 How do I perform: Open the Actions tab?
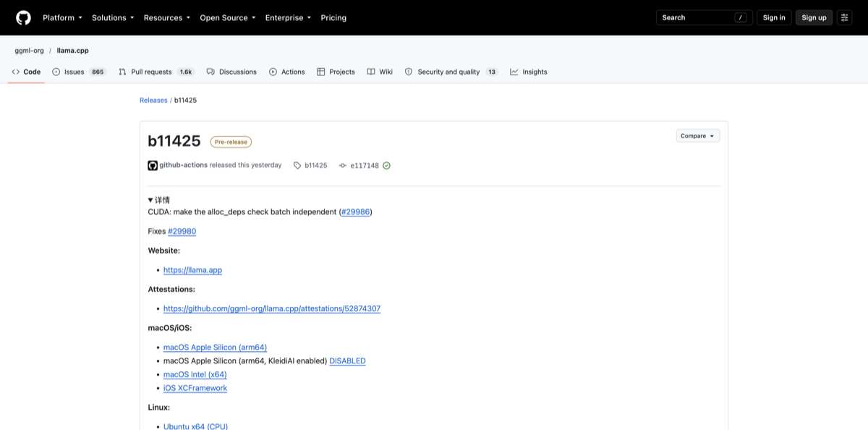click(x=287, y=72)
